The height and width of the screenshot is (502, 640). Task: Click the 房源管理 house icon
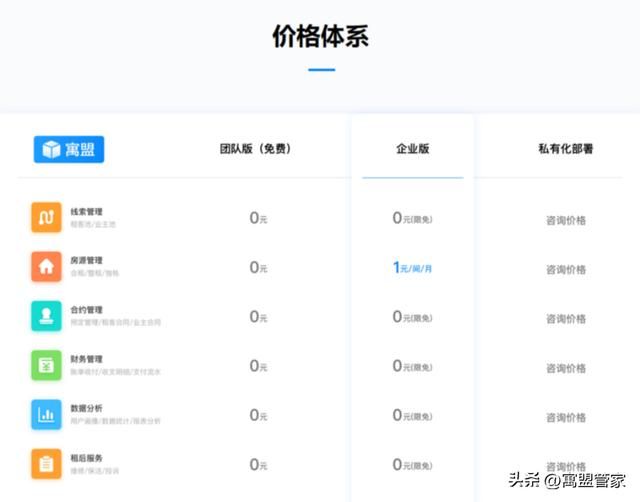(x=47, y=267)
